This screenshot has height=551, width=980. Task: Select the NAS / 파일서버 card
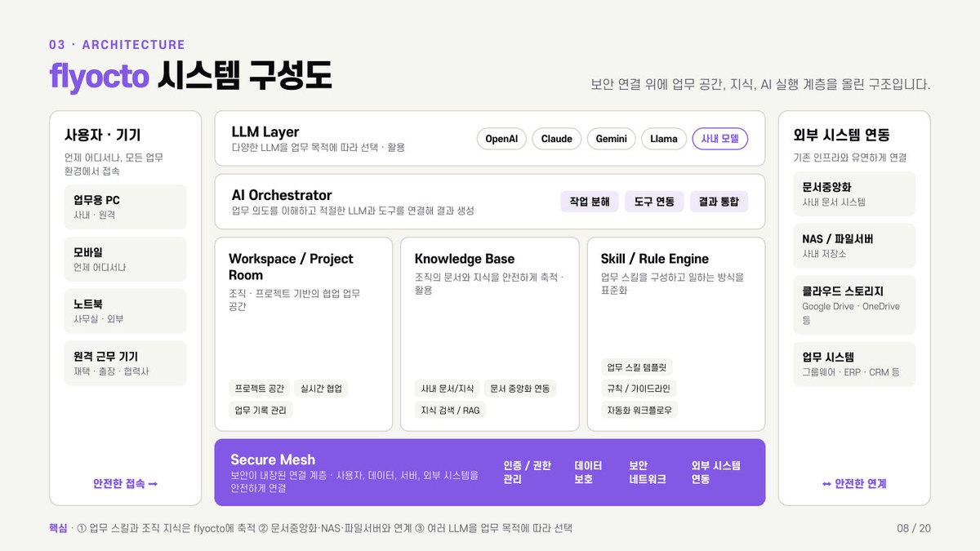click(854, 246)
